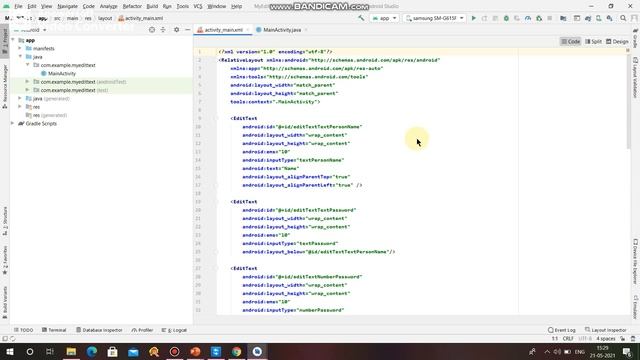Toggle the 1: Project side tab

pos(5,41)
